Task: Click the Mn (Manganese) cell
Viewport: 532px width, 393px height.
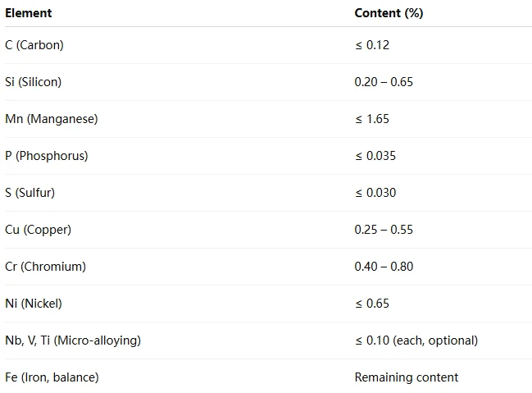Action: (x=52, y=119)
